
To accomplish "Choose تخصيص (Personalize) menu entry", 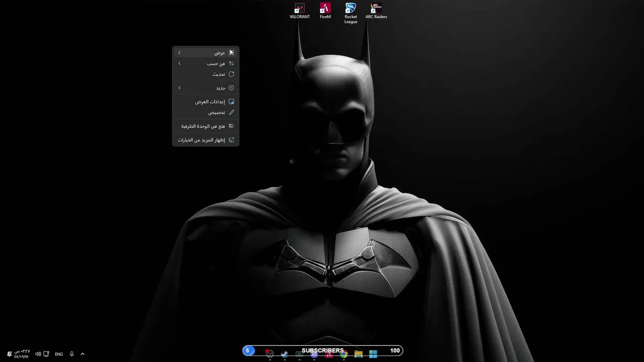I will point(206,113).
